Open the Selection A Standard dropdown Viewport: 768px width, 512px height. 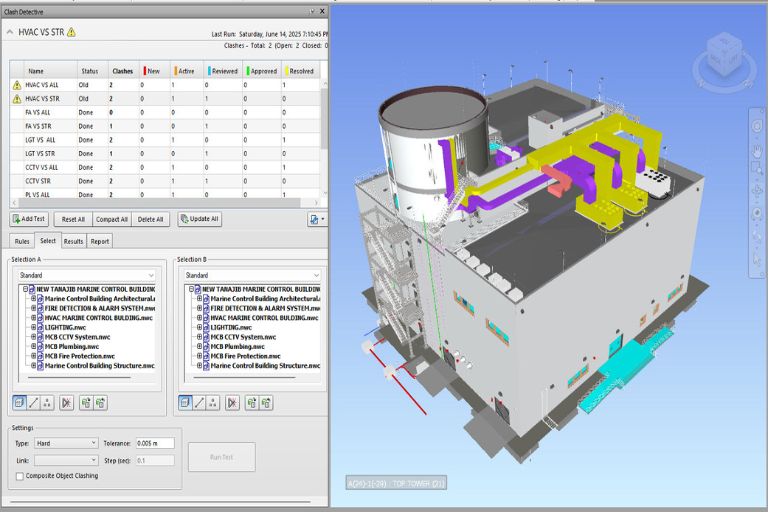point(87,275)
